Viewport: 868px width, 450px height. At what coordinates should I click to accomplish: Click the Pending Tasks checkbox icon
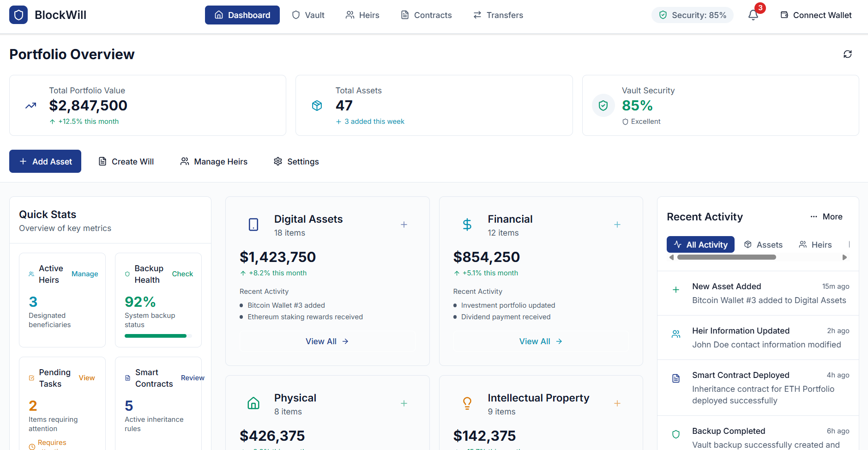pyautogui.click(x=31, y=378)
